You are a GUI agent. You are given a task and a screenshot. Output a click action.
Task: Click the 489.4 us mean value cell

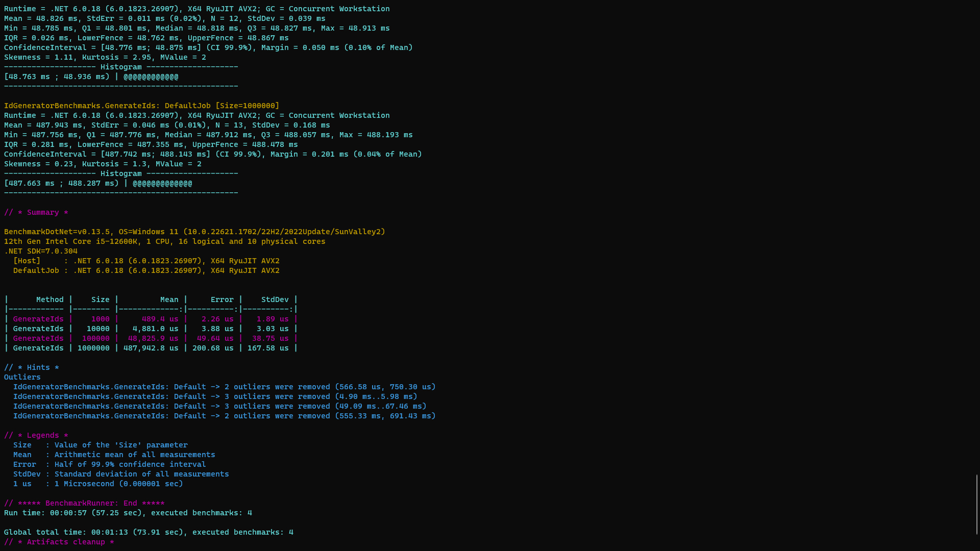tap(160, 319)
